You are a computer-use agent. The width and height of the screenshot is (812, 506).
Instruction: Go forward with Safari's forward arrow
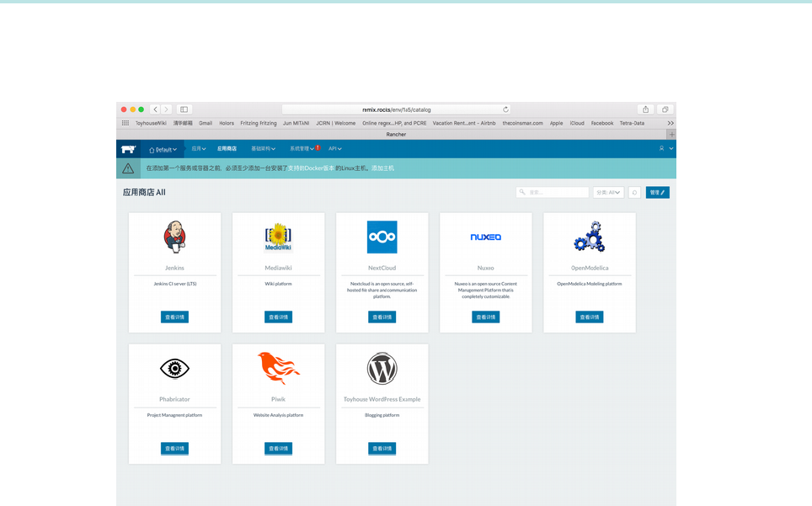tap(166, 109)
